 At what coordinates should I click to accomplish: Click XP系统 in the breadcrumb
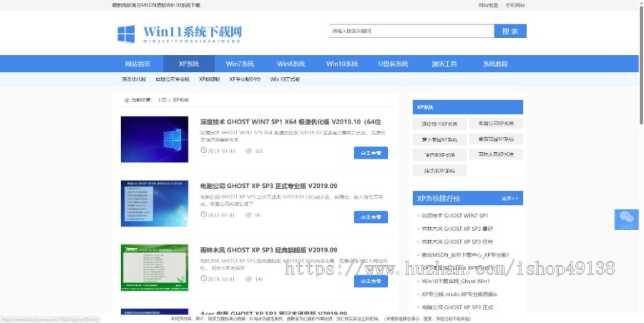[x=181, y=100]
